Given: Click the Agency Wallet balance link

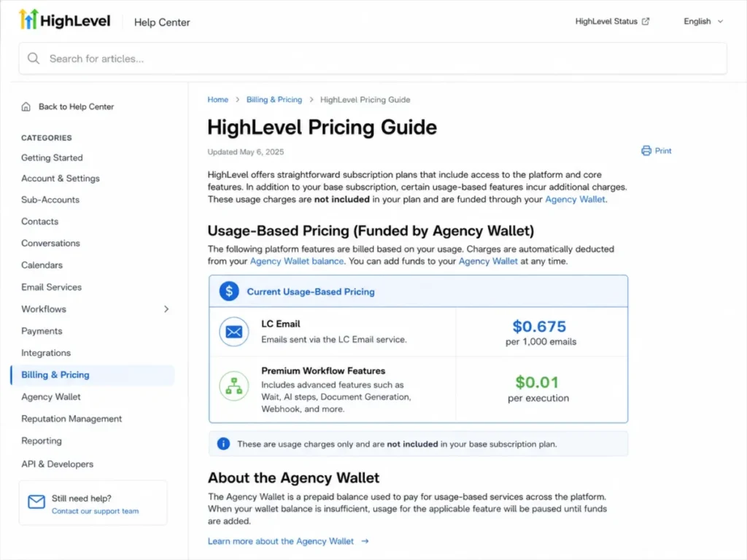Looking at the screenshot, I should click(x=297, y=262).
